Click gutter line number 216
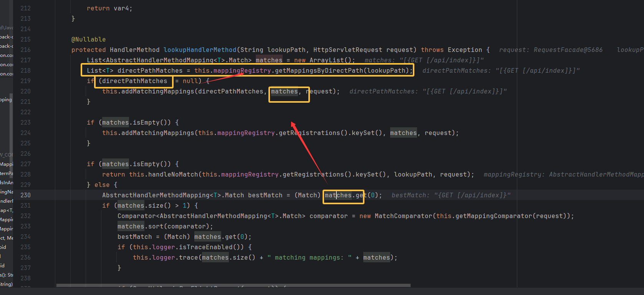This screenshot has height=295, width=644. (25, 50)
